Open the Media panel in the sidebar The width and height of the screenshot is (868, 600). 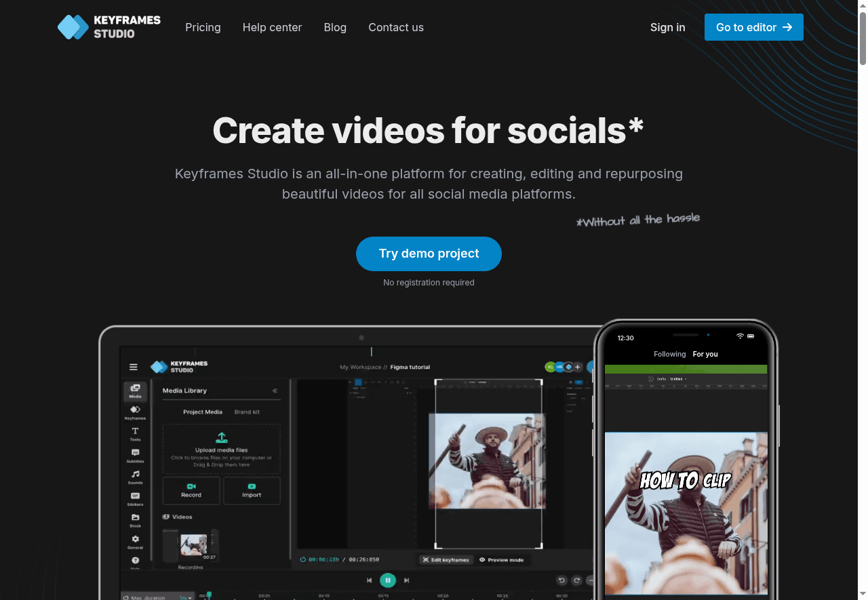pos(135,391)
